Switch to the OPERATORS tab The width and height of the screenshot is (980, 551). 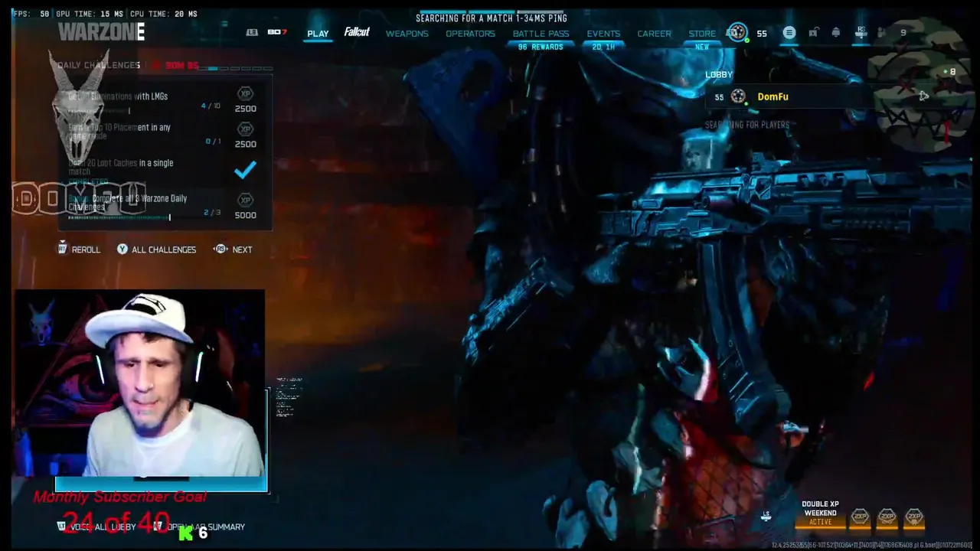coord(470,34)
